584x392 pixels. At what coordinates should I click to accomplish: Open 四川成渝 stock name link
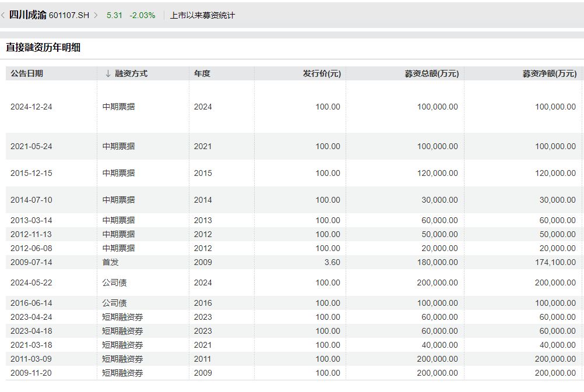[x=27, y=15]
